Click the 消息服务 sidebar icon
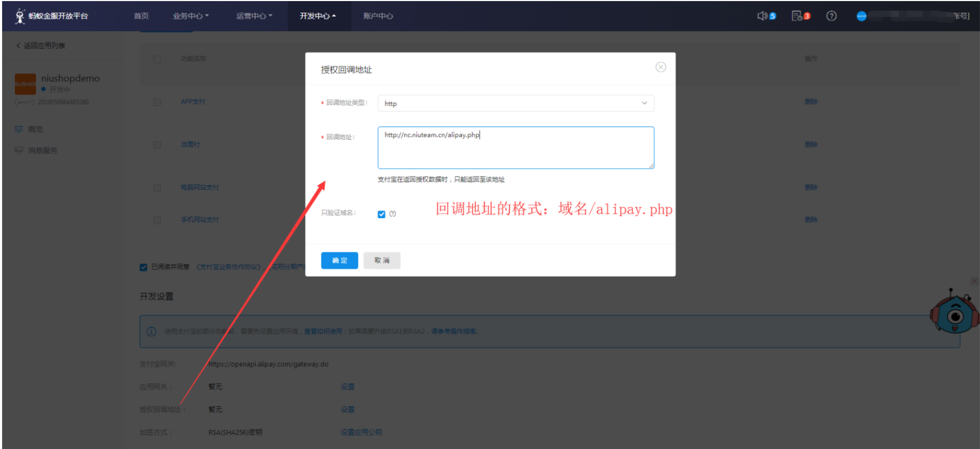This screenshot has height=449, width=980. (x=19, y=150)
